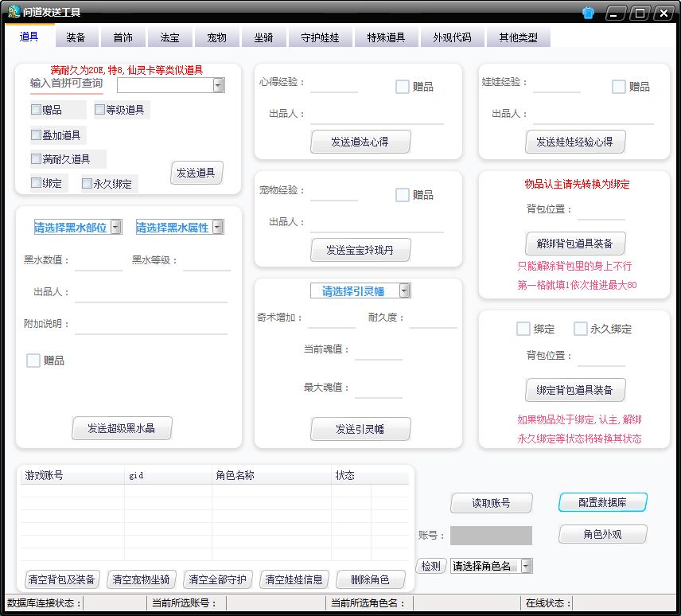This screenshot has width=681, height=616.
Task: Open the 请选择黑水属性 dropdown
Action: 218,227
